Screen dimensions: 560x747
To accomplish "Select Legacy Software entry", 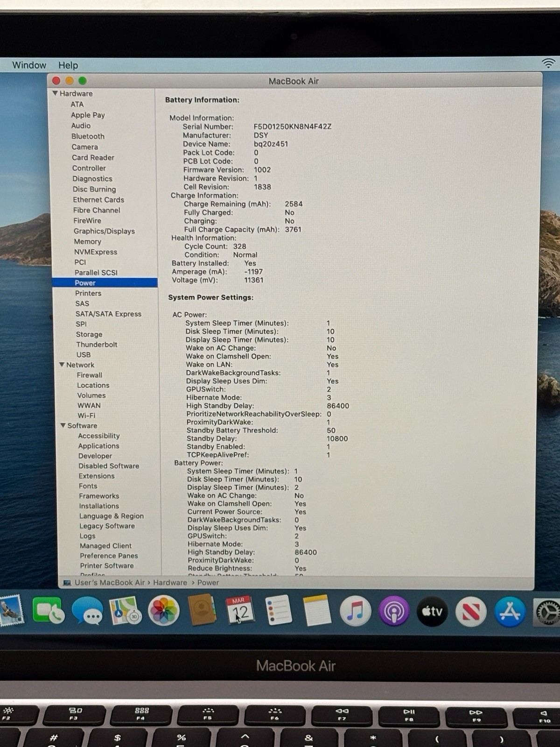I will point(107,526).
